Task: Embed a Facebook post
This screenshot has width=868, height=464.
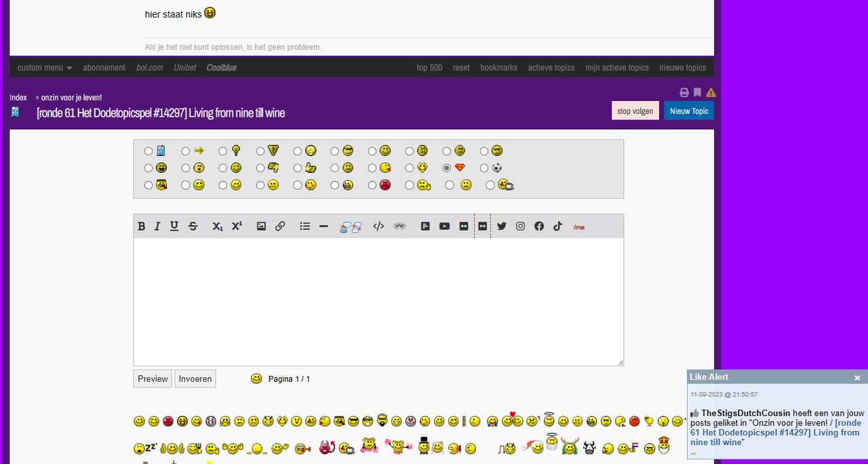Action: 539,227
